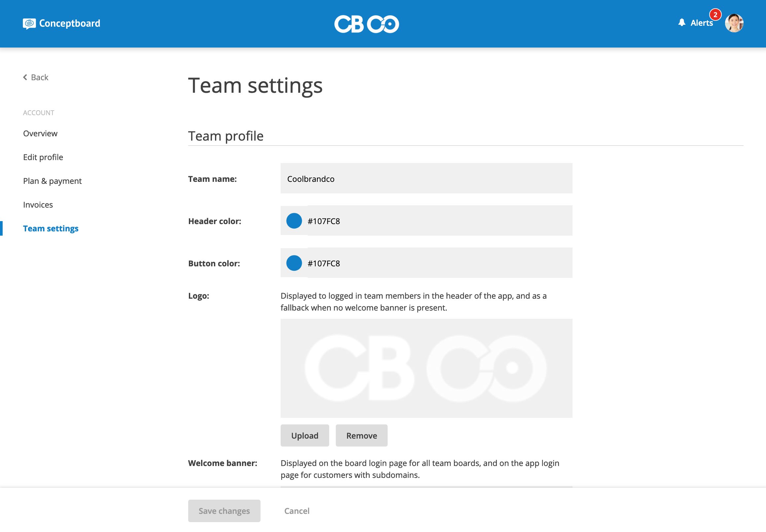
Task: Click the Cancel link at the bottom
Action: click(x=296, y=511)
